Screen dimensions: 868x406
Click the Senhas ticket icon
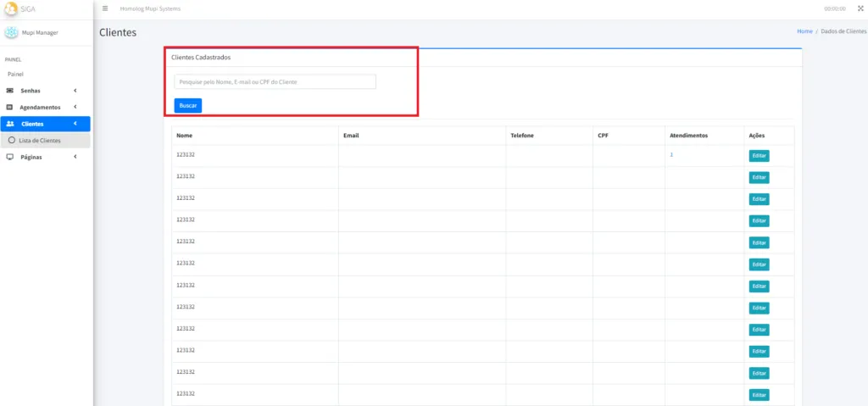[10, 91]
